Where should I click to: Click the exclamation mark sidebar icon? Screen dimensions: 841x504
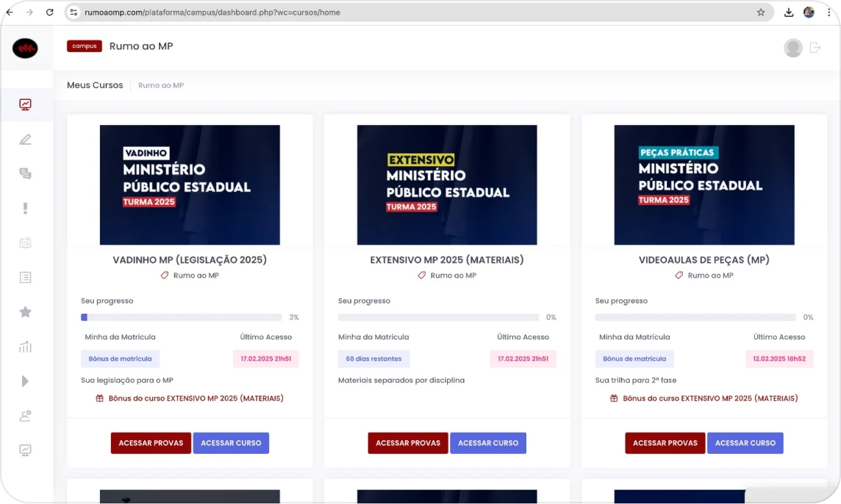click(26, 209)
